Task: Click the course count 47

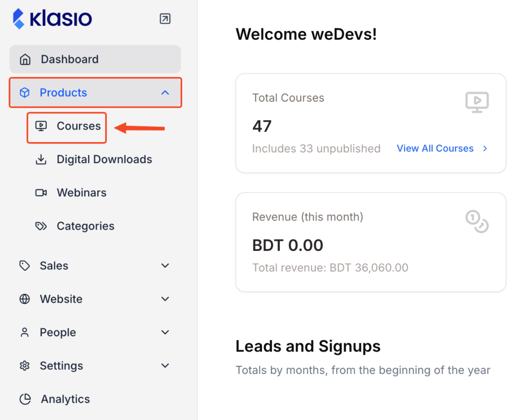Action: coord(262,126)
